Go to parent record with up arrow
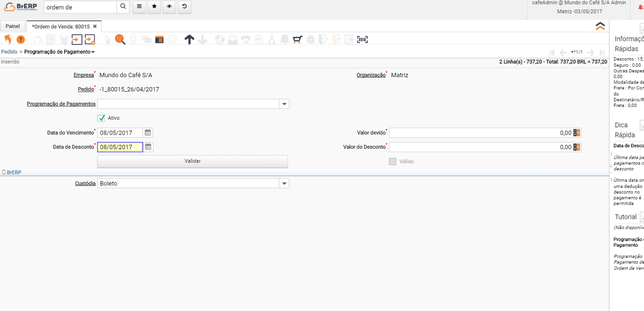Image resolution: width=644 pixels, height=311 pixels. coord(189,40)
